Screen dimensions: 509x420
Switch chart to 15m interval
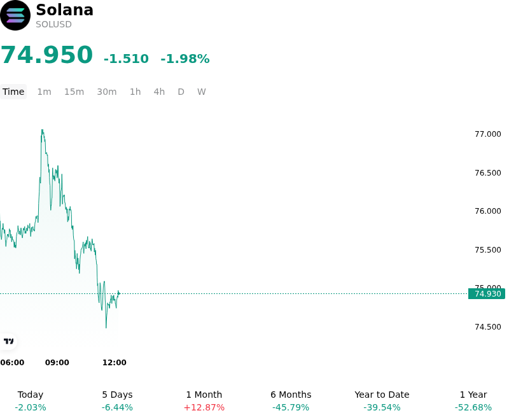74,92
